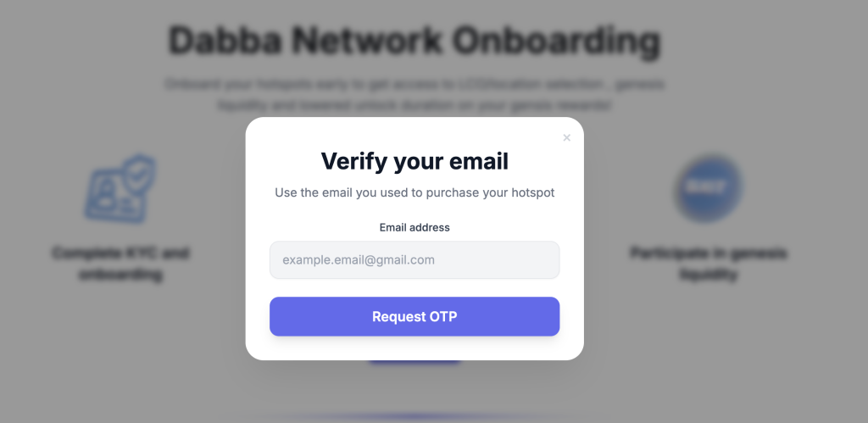Click the shield checkmark badge on KYC icon
This screenshot has height=423, width=868.
tap(138, 174)
